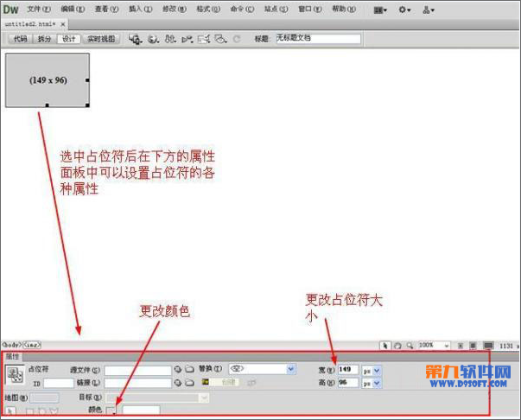The width and height of the screenshot is (521, 420).
Task: Click the layout switcher icon in menu bar
Action: (x=380, y=10)
